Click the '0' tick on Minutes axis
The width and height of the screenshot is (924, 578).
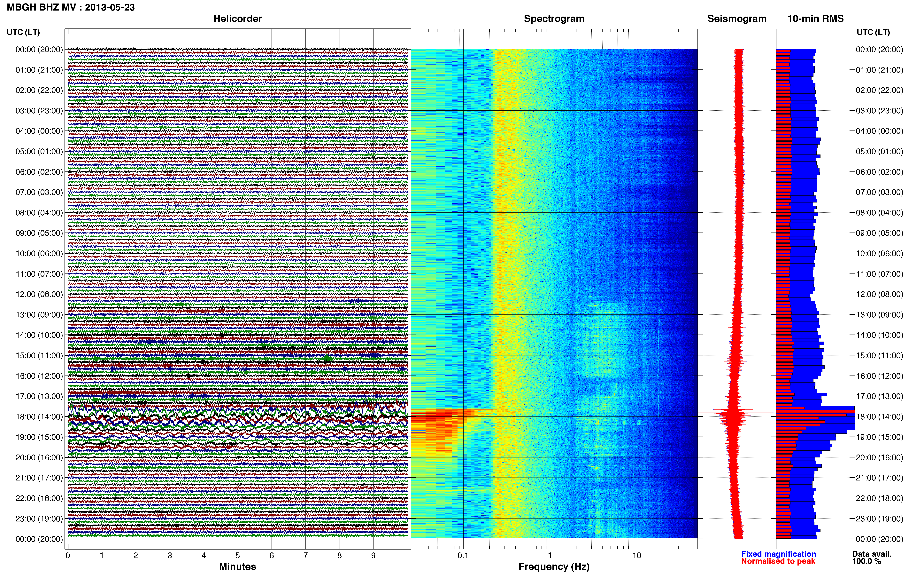[x=68, y=555]
